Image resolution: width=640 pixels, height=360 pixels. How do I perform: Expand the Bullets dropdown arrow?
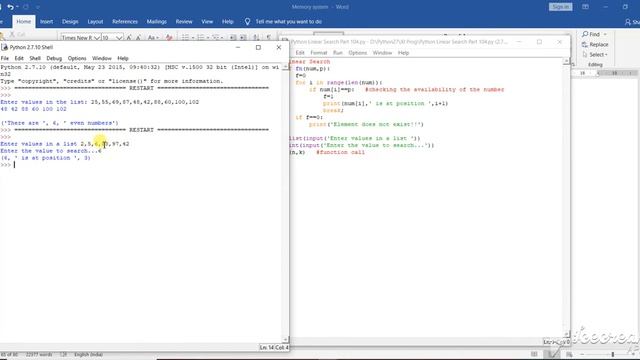pyautogui.click(x=192, y=38)
